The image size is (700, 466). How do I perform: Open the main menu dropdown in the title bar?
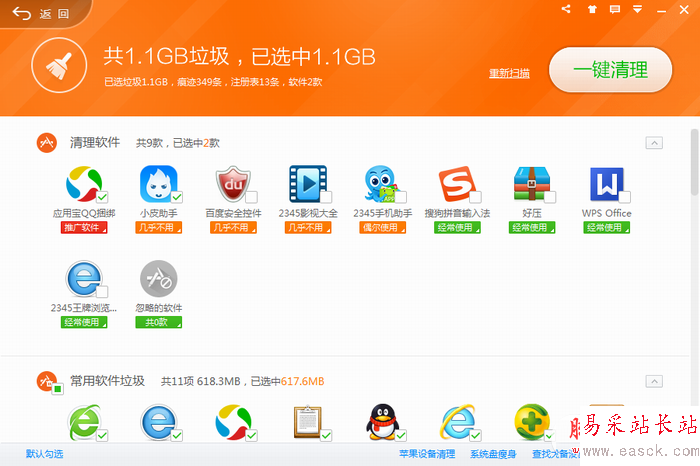coord(638,9)
